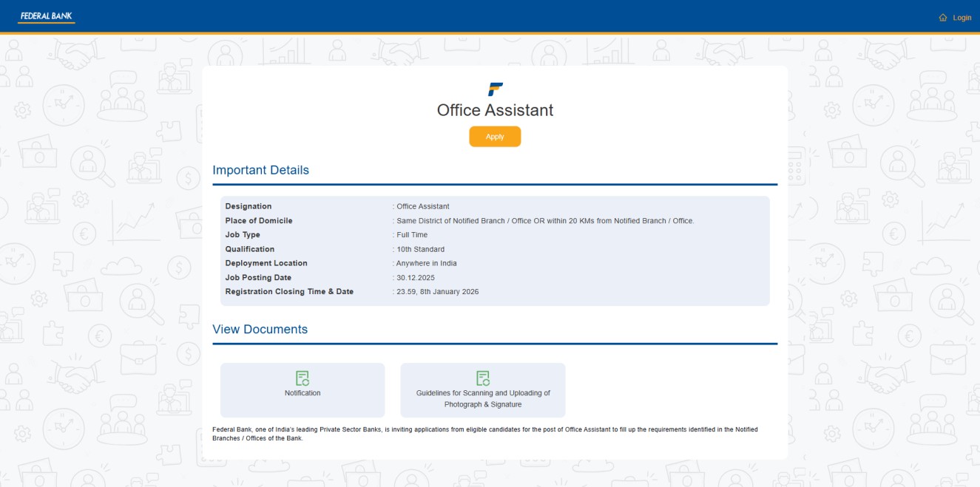980x487 pixels.
Task: Select the Notification card
Action: click(303, 389)
